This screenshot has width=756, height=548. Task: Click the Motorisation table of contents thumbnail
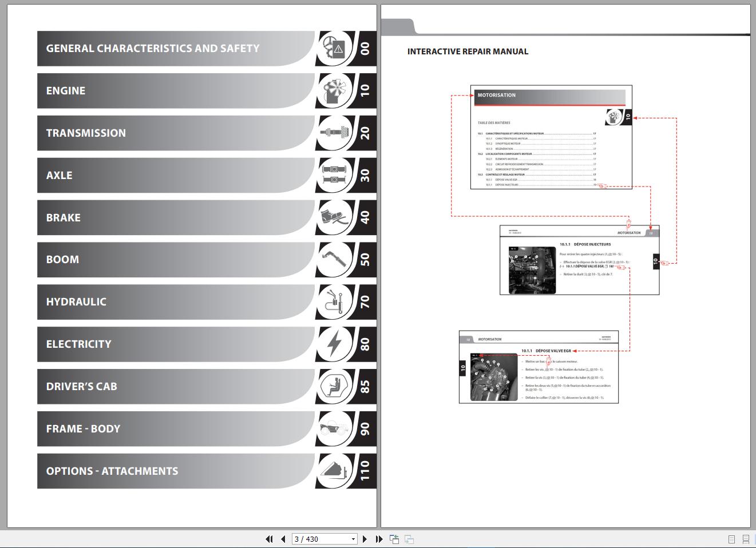point(551,137)
